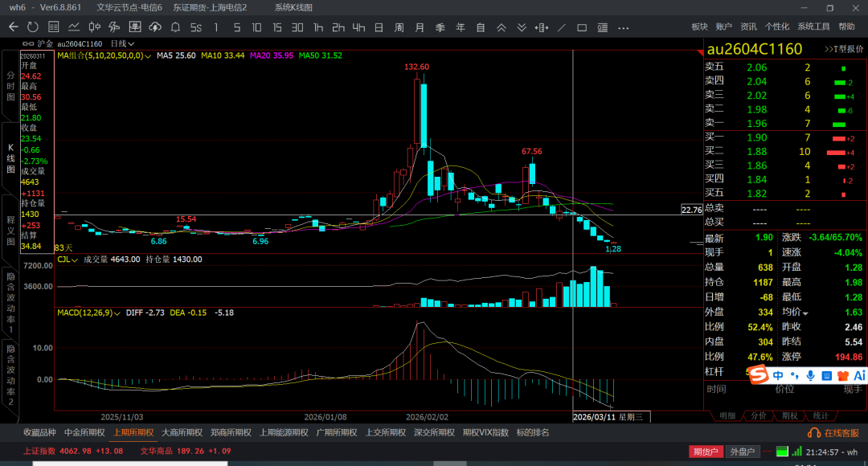Open the 系统工具 menu
This screenshot has height=466, width=868.
[x=813, y=27]
